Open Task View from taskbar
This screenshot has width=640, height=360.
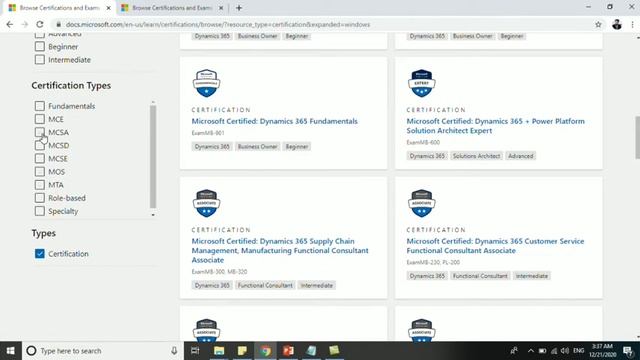[195, 351]
